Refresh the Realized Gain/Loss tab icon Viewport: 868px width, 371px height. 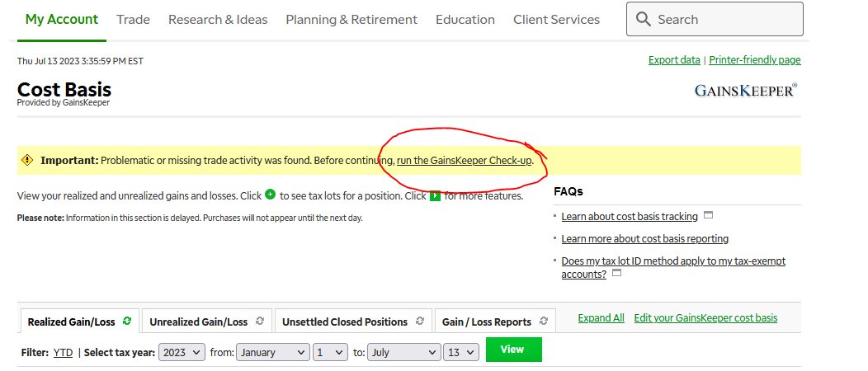tap(127, 321)
